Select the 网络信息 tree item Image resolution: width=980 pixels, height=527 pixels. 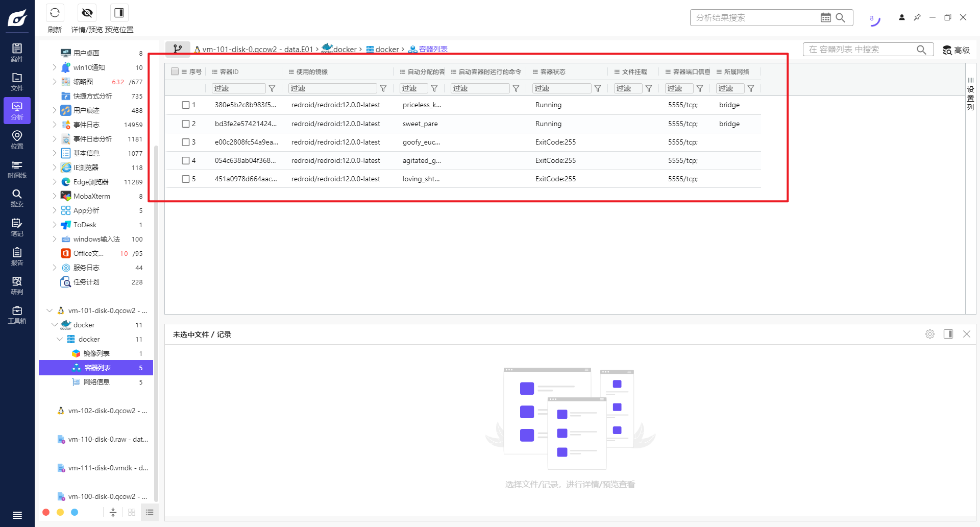point(96,382)
